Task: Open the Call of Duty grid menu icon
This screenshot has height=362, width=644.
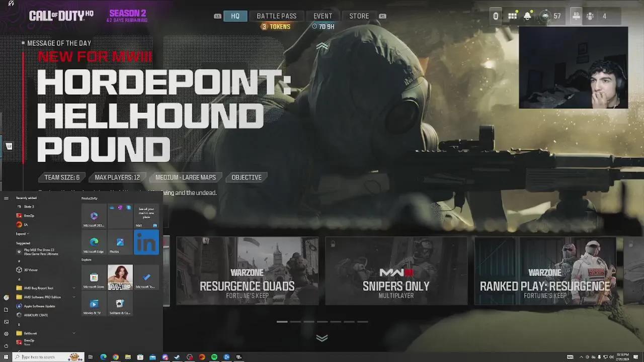Action: pos(512,16)
